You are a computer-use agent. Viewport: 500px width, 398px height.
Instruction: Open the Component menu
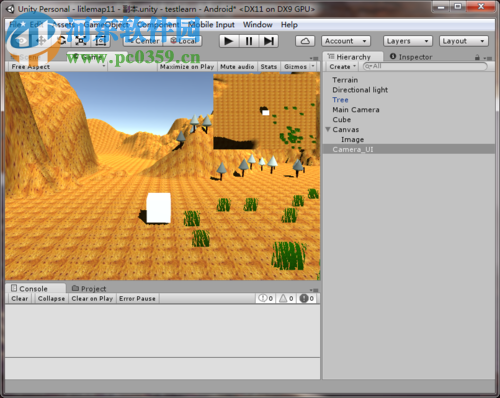[158, 24]
